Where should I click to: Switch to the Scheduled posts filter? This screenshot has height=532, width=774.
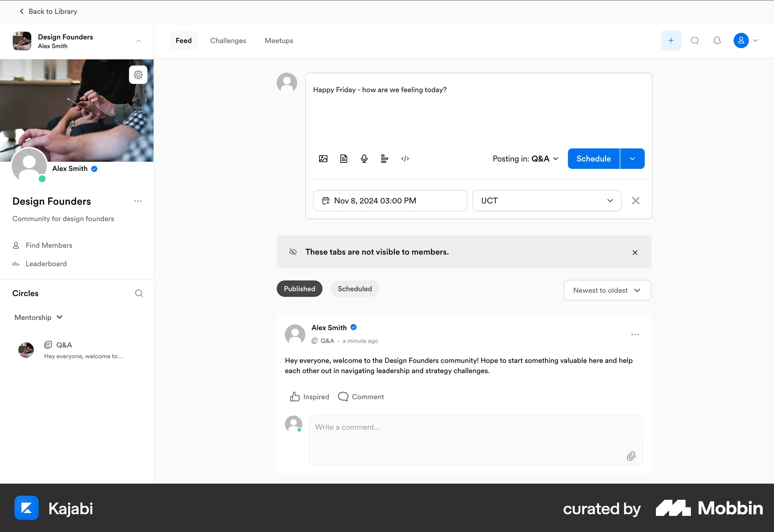click(354, 289)
